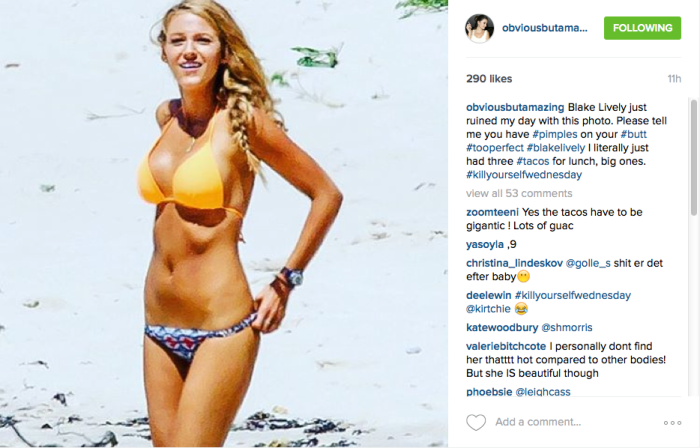This screenshot has width=700, height=448.
Task: Open the #pimples hashtag link
Action: [x=555, y=134]
